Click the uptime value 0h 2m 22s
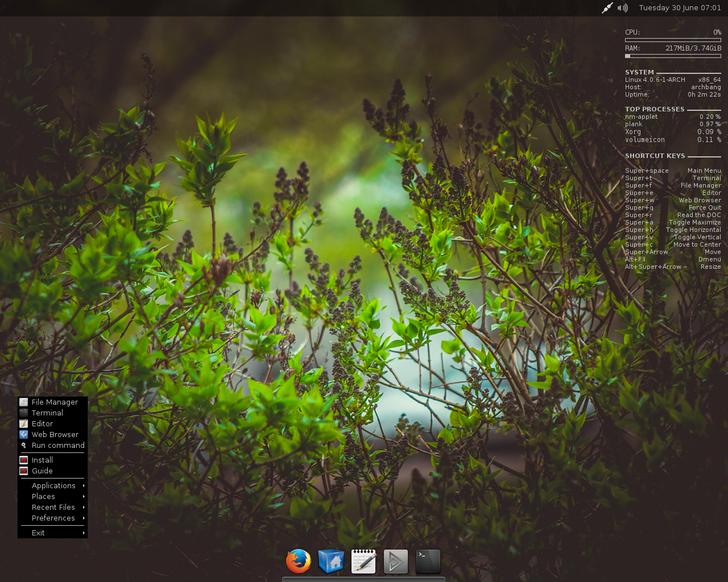This screenshot has height=582, width=728. tap(704, 94)
